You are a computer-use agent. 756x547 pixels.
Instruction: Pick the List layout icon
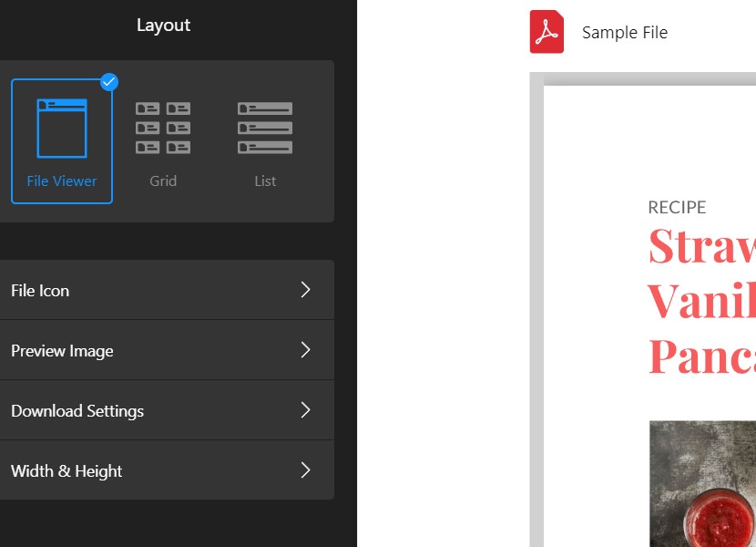click(265, 129)
